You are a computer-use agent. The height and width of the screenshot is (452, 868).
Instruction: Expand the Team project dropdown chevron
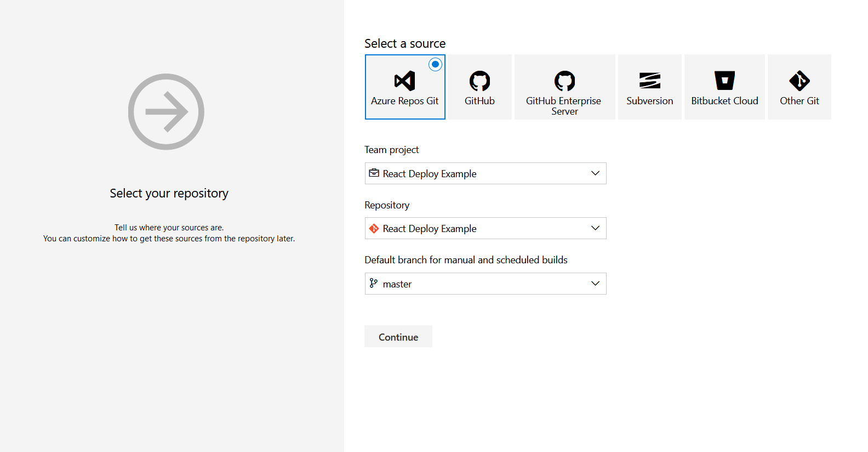coord(595,173)
